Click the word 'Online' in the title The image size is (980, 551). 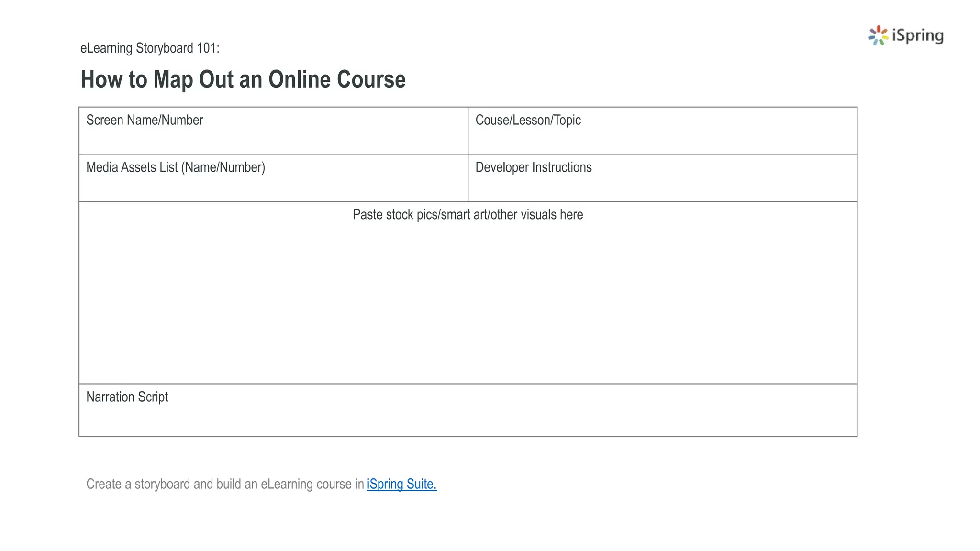click(x=300, y=79)
